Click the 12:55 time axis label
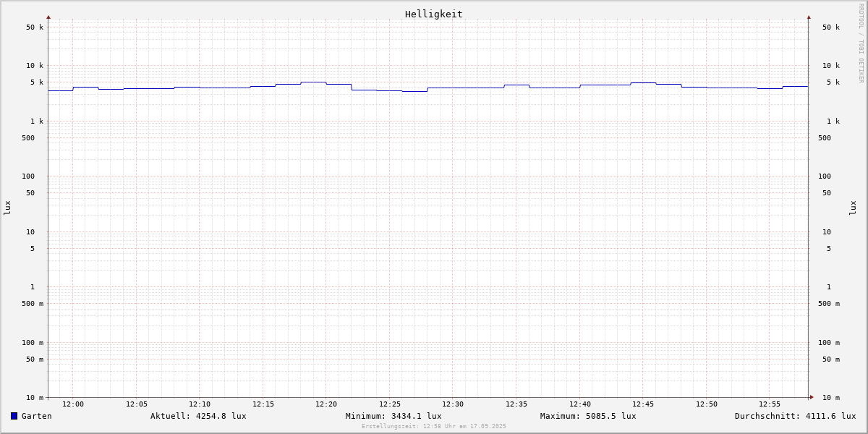868x434 pixels. (770, 404)
